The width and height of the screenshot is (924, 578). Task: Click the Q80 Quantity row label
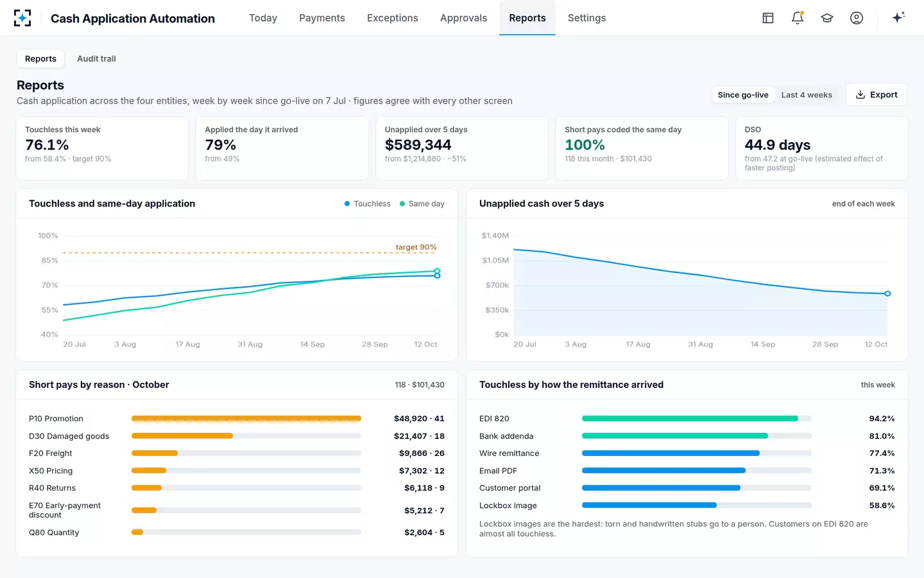pyautogui.click(x=54, y=532)
